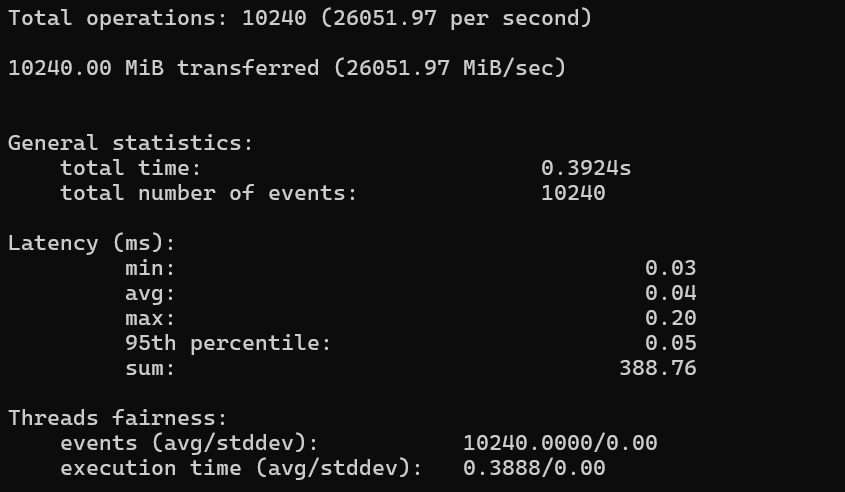Click the 10240.0000/0.00 events value
845x492 pixels.
tap(560, 444)
